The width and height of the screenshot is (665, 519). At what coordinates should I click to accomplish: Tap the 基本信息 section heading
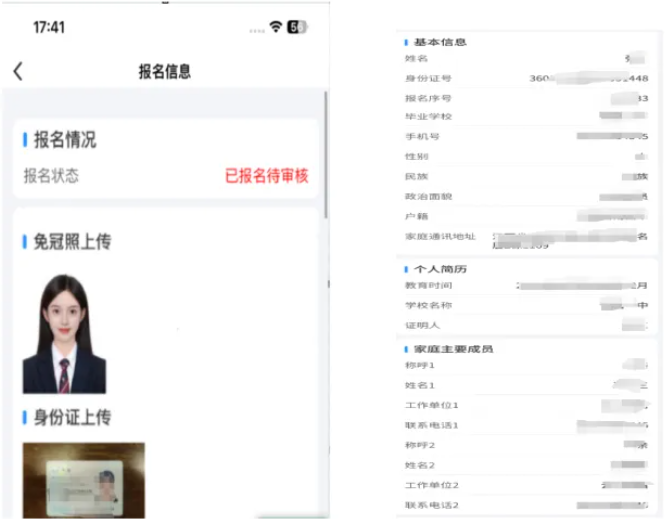(x=440, y=42)
